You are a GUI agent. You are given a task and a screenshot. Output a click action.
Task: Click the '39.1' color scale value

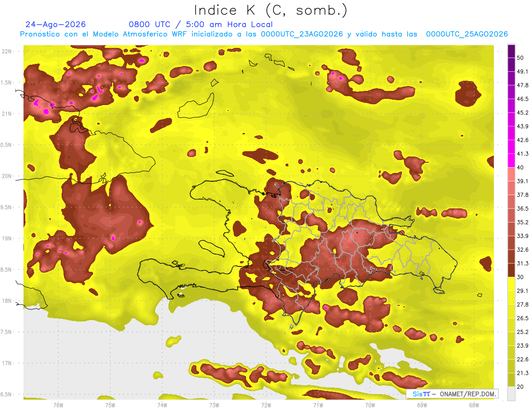[523, 181]
